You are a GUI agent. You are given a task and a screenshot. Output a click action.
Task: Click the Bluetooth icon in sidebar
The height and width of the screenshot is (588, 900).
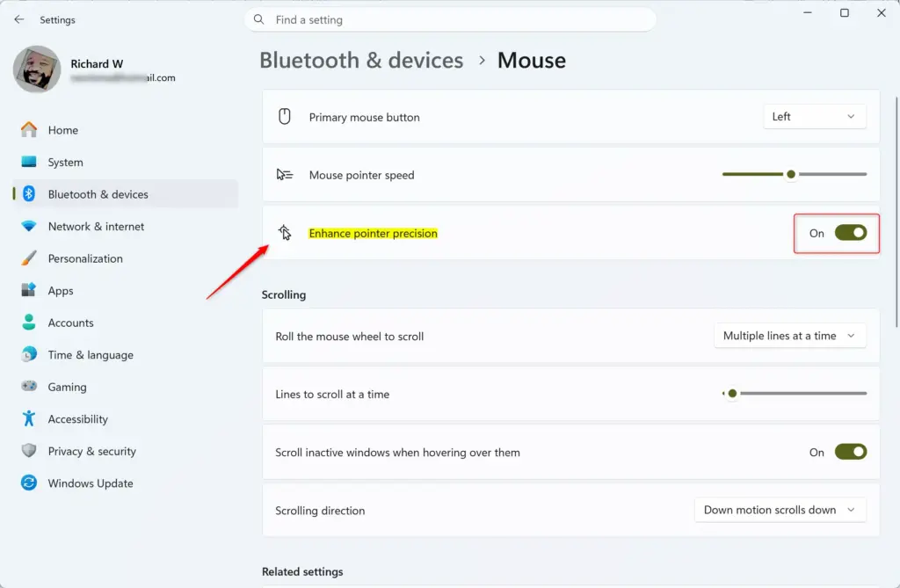point(29,194)
